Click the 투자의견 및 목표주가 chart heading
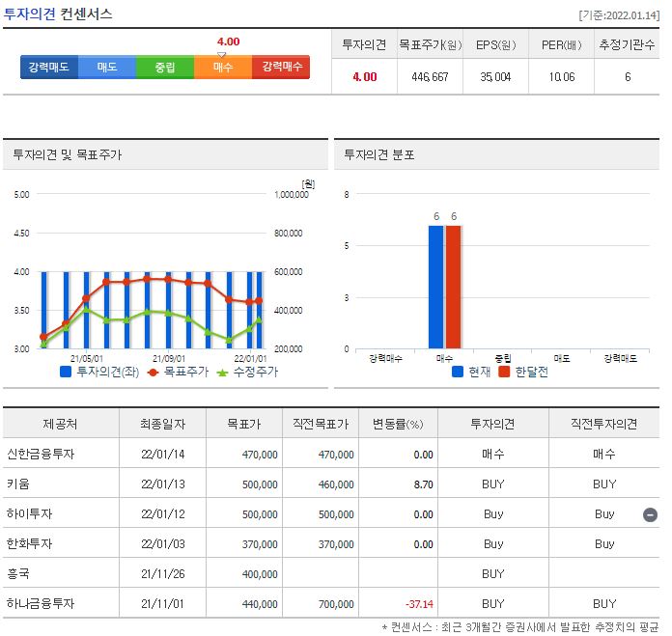This screenshot has width=672, height=636. [68, 154]
